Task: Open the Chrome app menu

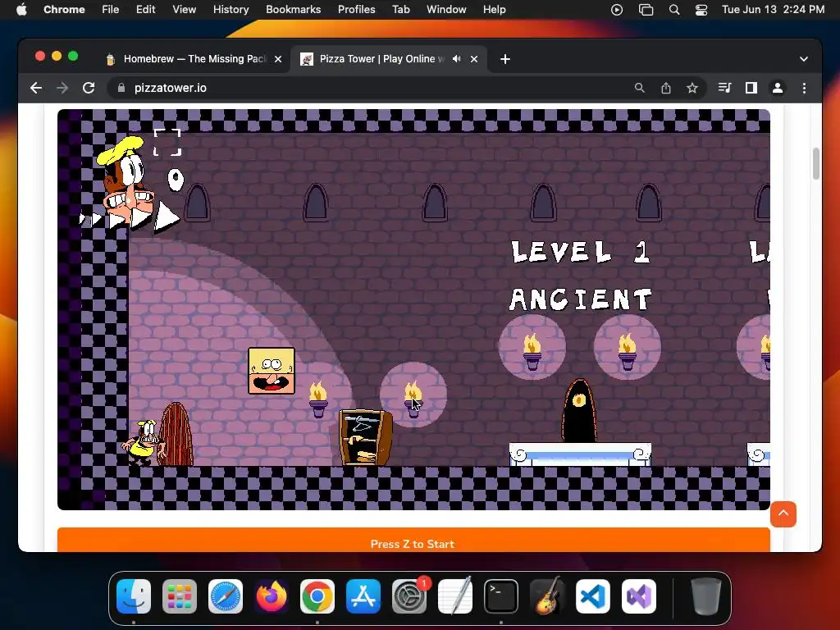Action: click(64, 9)
